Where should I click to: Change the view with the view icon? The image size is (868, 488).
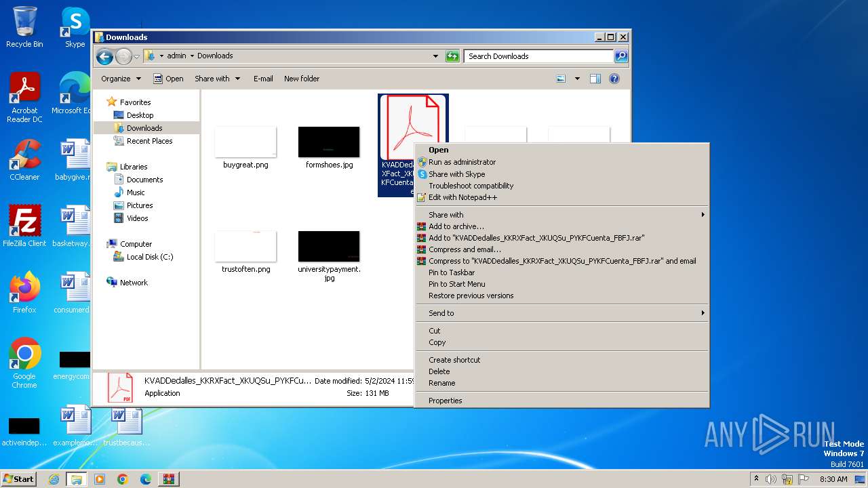(561, 79)
